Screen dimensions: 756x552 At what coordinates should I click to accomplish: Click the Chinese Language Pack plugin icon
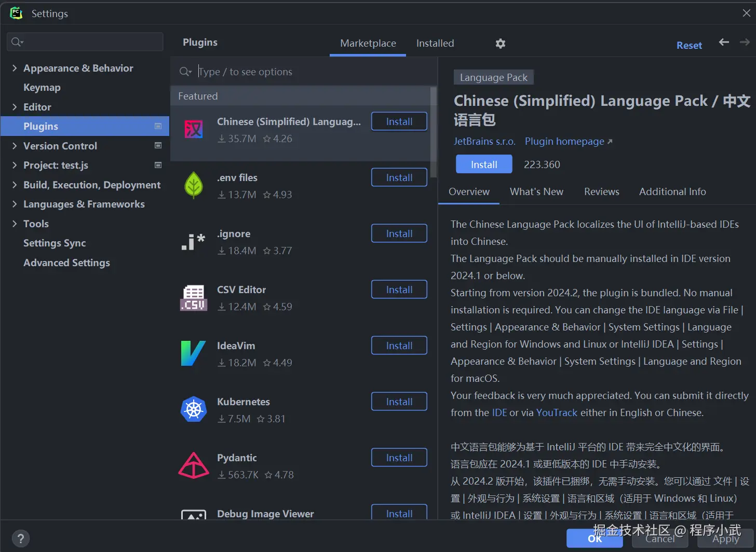pos(194,129)
